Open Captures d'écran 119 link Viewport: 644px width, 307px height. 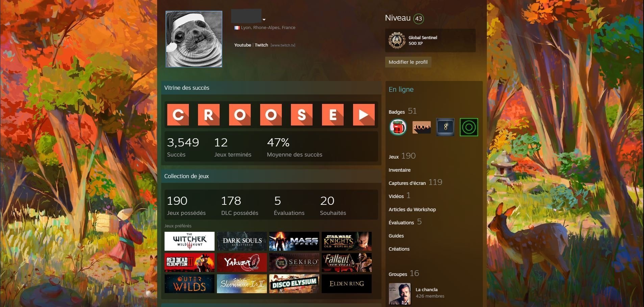[416, 183]
